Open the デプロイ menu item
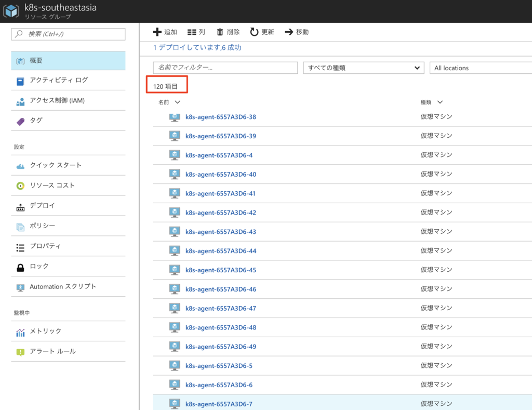Image resolution: width=532 pixels, height=410 pixels. 68,206
